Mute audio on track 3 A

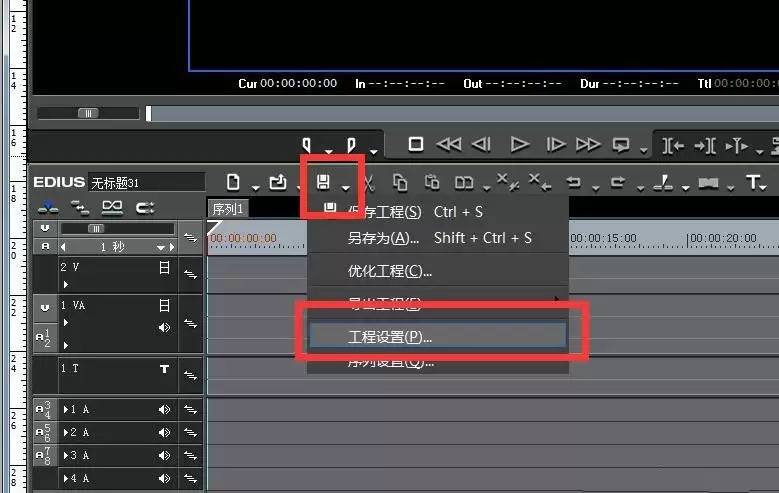pyautogui.click(x=164, y=455)
